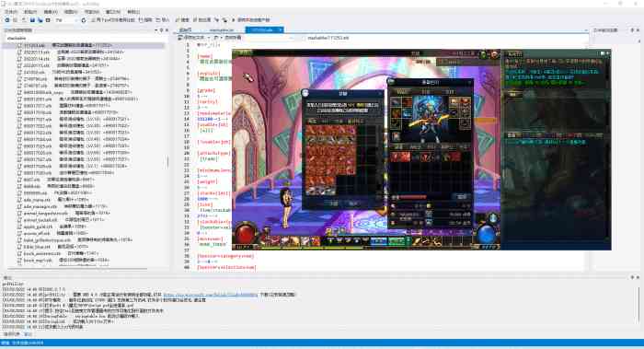Open the hyperlink in the output log
The height and width of the screenshot is (349, 644).
[x=211, y=295]
